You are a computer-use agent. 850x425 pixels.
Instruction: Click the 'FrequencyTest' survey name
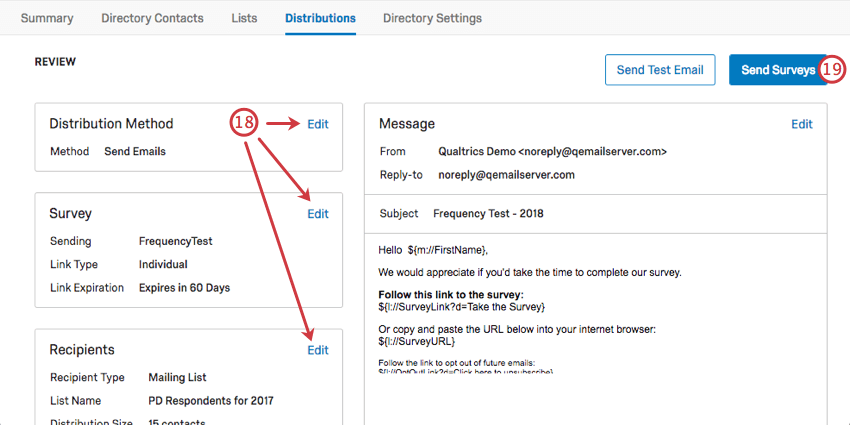[175, 241]
